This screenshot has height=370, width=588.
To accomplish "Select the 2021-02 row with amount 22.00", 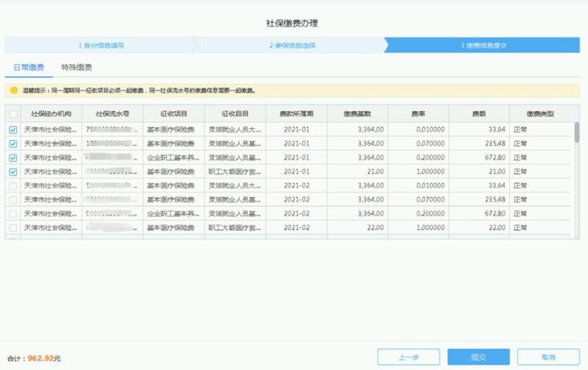I will 13,227.
